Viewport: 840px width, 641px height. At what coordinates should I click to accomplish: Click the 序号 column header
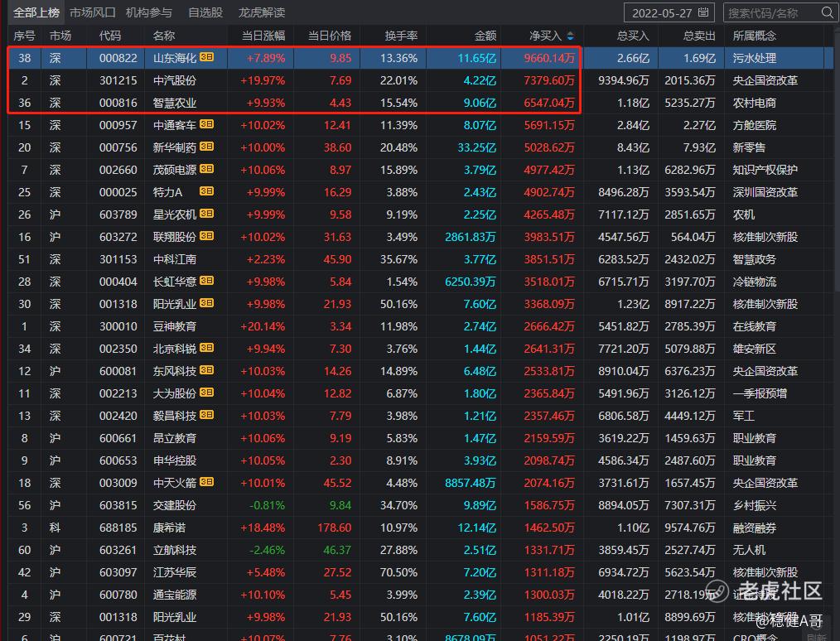click(24, 36)
